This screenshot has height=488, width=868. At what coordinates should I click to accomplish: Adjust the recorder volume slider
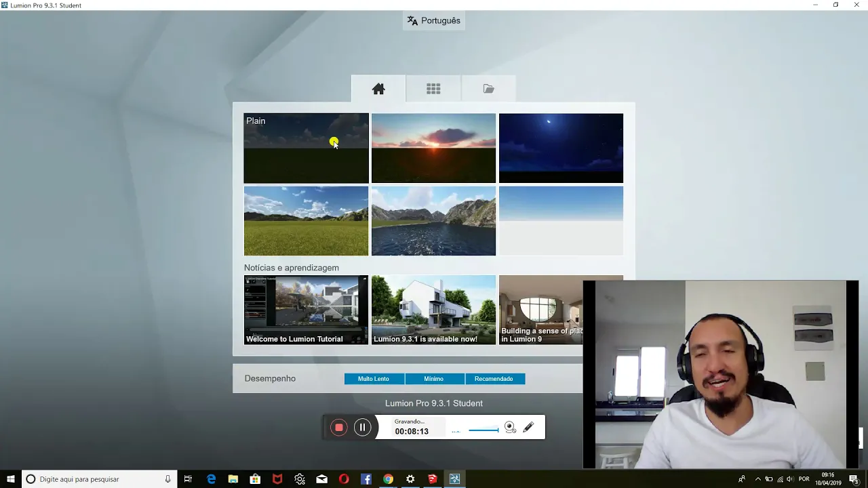click(x=484, y=430)
